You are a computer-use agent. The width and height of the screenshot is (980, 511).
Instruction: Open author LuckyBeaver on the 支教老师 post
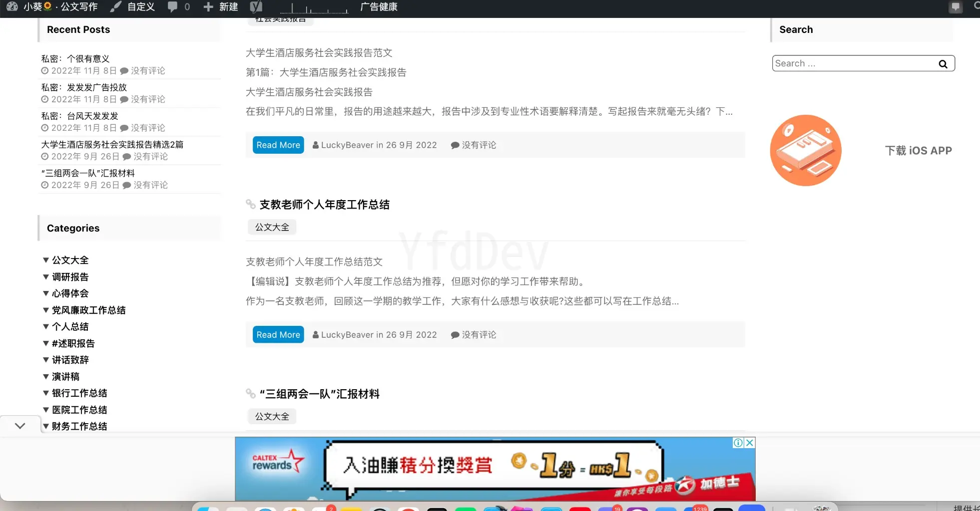tap(347, 334)
